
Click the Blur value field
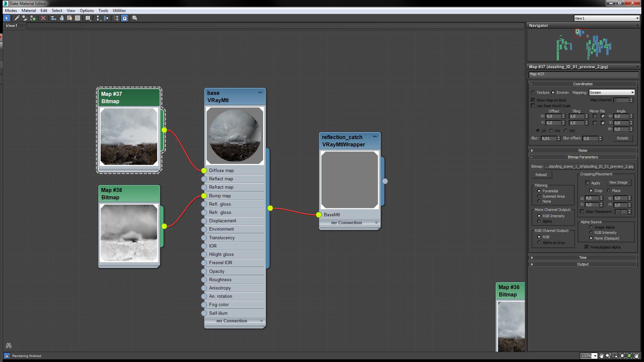(549, 138)
